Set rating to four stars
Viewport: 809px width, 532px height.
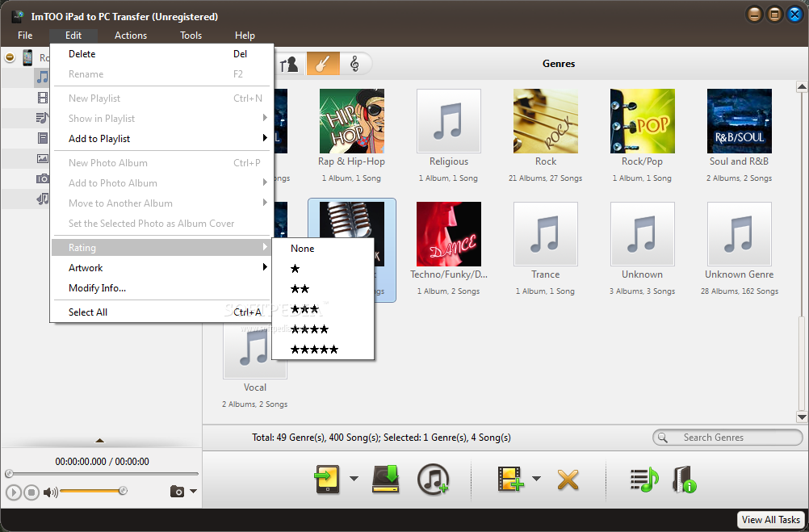point(322,329)
